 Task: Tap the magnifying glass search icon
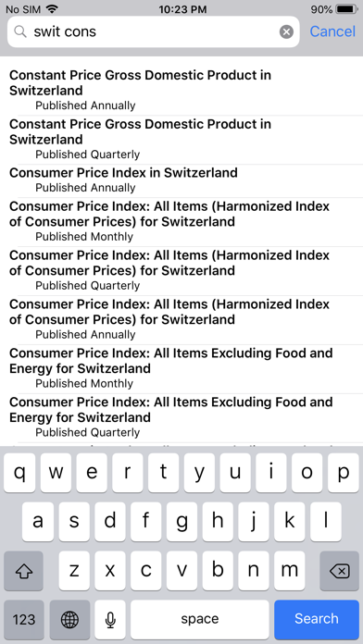(20, 31)
